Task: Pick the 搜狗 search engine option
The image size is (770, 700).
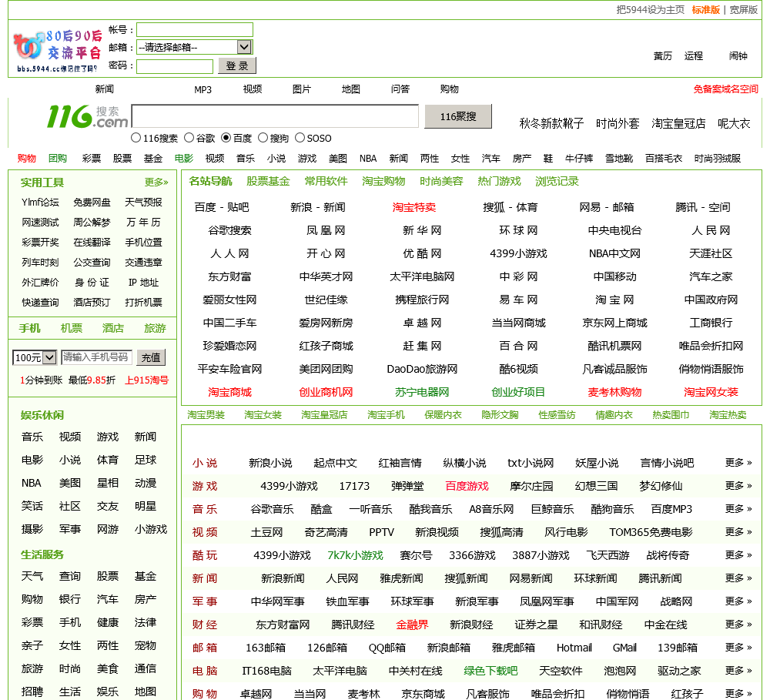Action: pyautogui.click(x=263, y=138)
